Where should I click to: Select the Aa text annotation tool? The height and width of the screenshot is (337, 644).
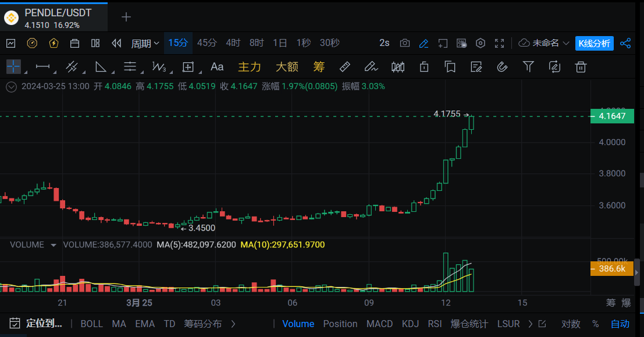(217, 67)
